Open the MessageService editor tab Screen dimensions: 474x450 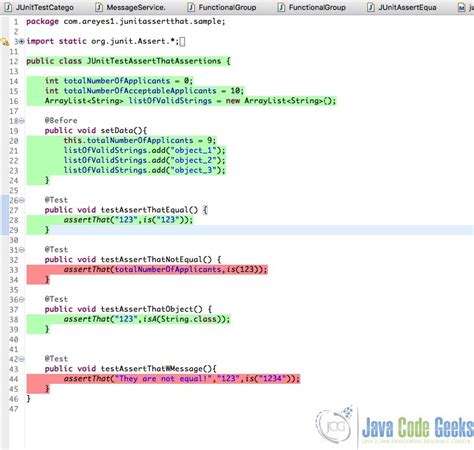point(131,7)
